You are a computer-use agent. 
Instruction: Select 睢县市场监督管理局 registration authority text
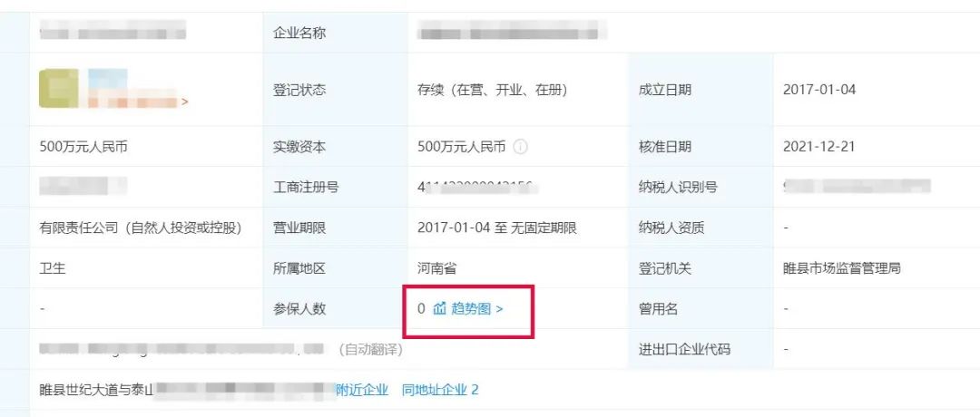click(x=841, y=268)
